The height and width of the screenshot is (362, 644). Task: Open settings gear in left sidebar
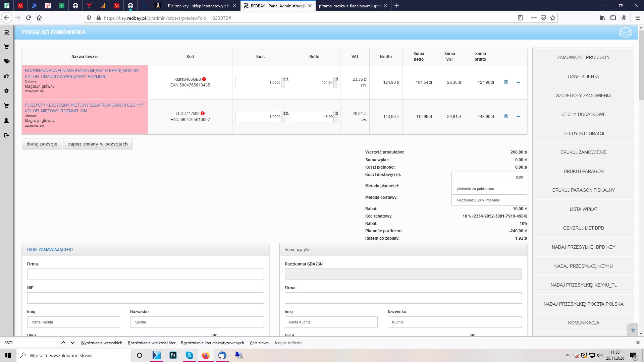pos(6,91)
